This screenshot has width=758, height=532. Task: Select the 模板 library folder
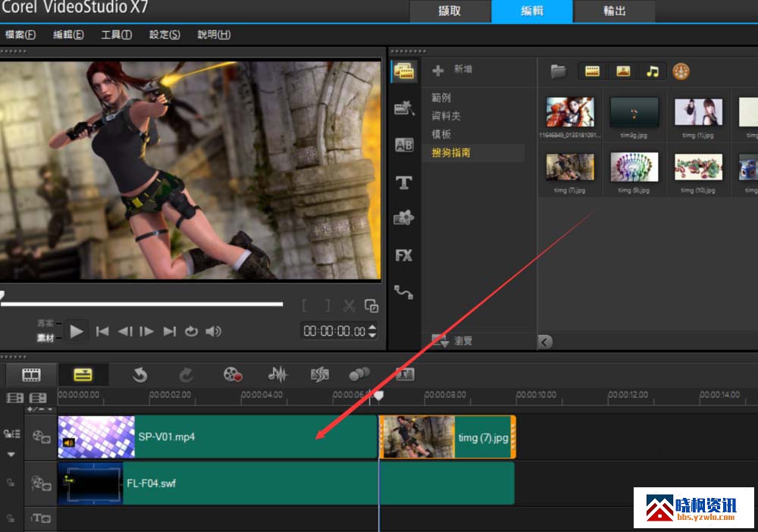[441, 134]
